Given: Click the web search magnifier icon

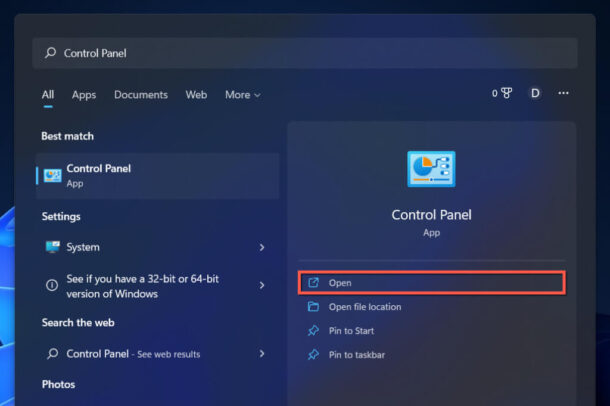Looking at the screenshot, I should pyautogui.click(x=53, y=354).
